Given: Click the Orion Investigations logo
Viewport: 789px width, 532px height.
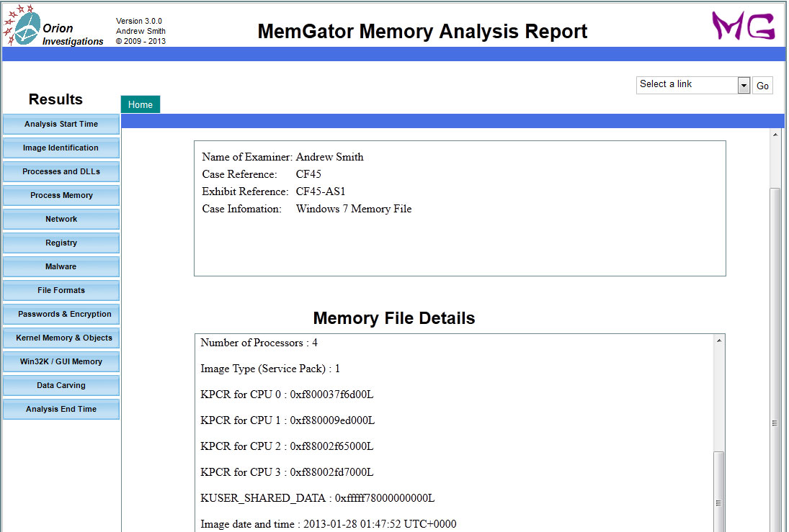Looking at the screenshot, I should pos(53,26).
